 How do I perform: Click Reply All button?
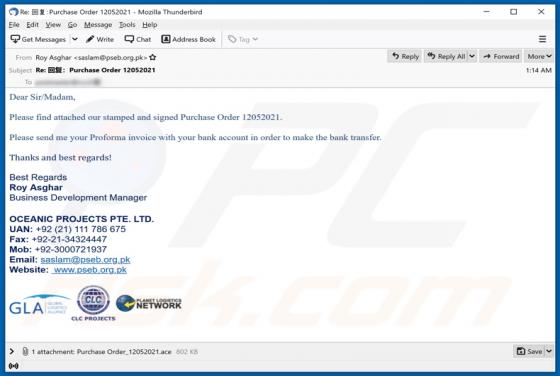coord(446,56)
